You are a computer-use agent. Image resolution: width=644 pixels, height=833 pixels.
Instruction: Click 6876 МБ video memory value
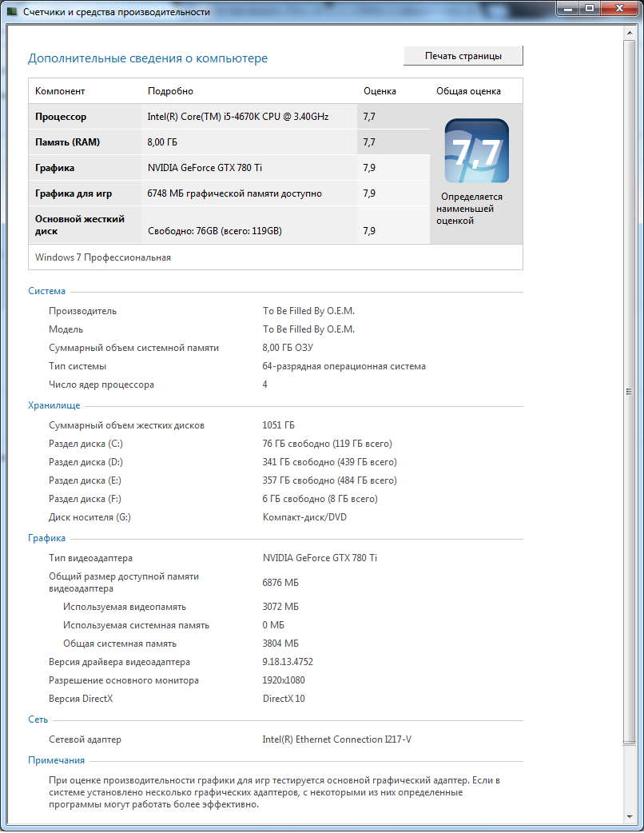[x=280, y=583]
